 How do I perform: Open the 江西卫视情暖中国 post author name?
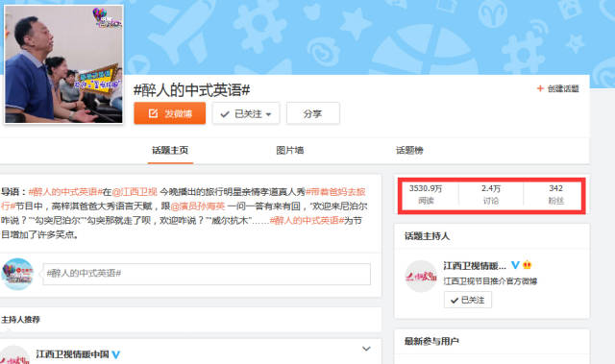pyautogui.click(x=73, y=354)
